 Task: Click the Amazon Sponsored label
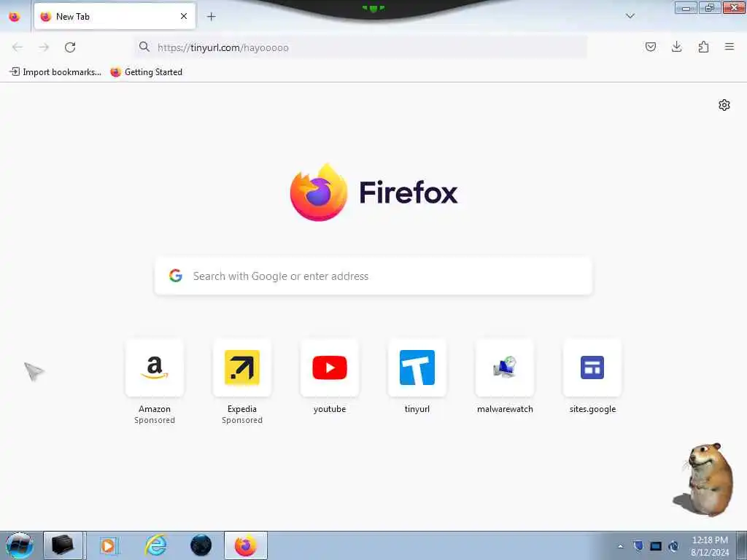point(155,420)
